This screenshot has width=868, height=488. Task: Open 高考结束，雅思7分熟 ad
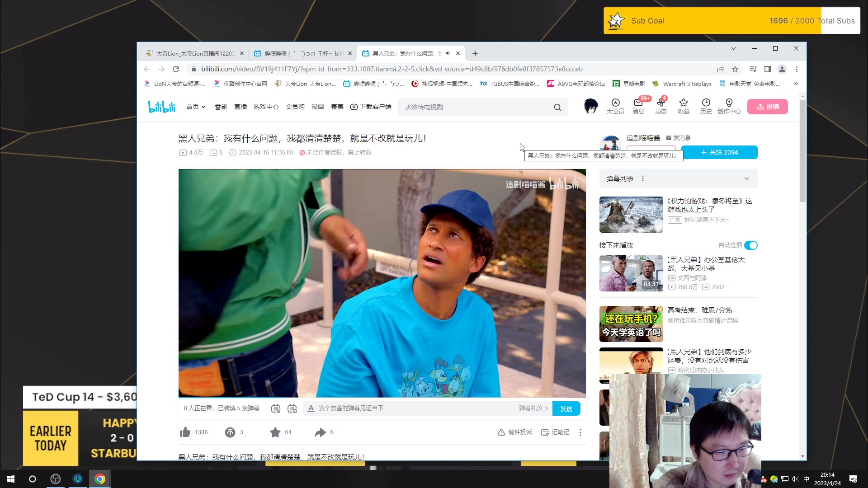pyautogui.click(x=699, y=310)
